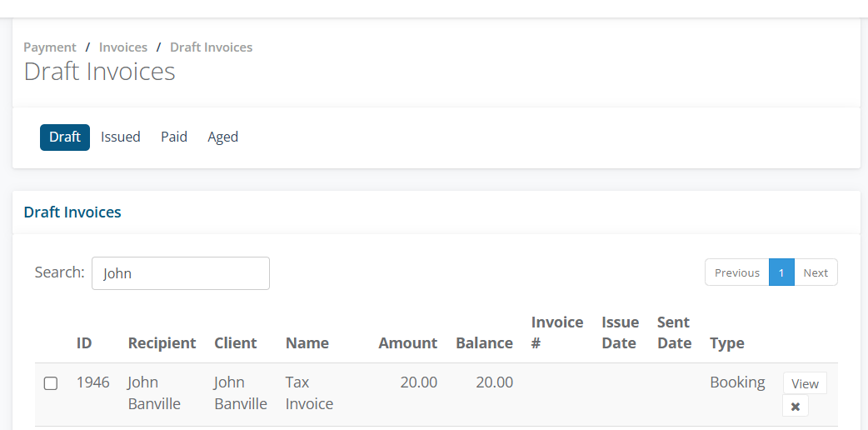Tick the checkbox for invoice 1946
The image size is (868, 430).
click(x=50, y=383)
